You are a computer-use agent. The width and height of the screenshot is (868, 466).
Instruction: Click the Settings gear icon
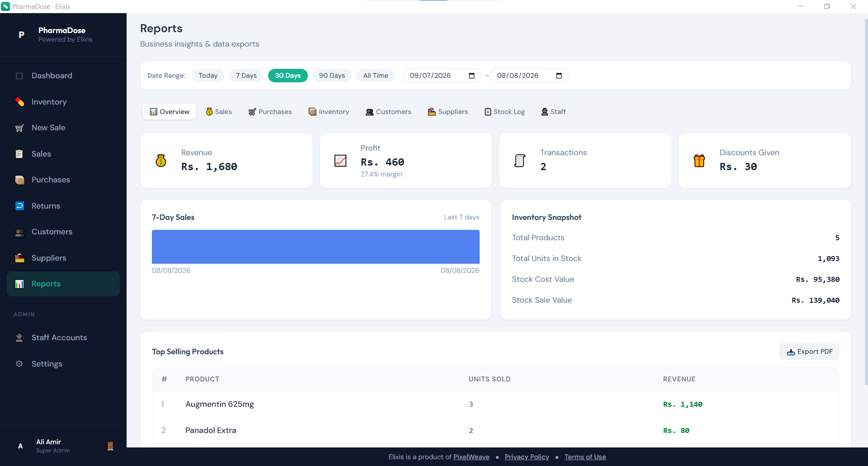point(19,364)
